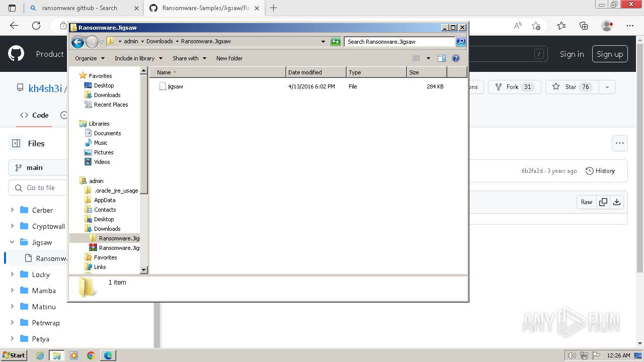Image resolution: width=644 pixels, height=362 pixels.
Task: Add page to favorites star
Action: pyautogui.click(x=536, y=26)
